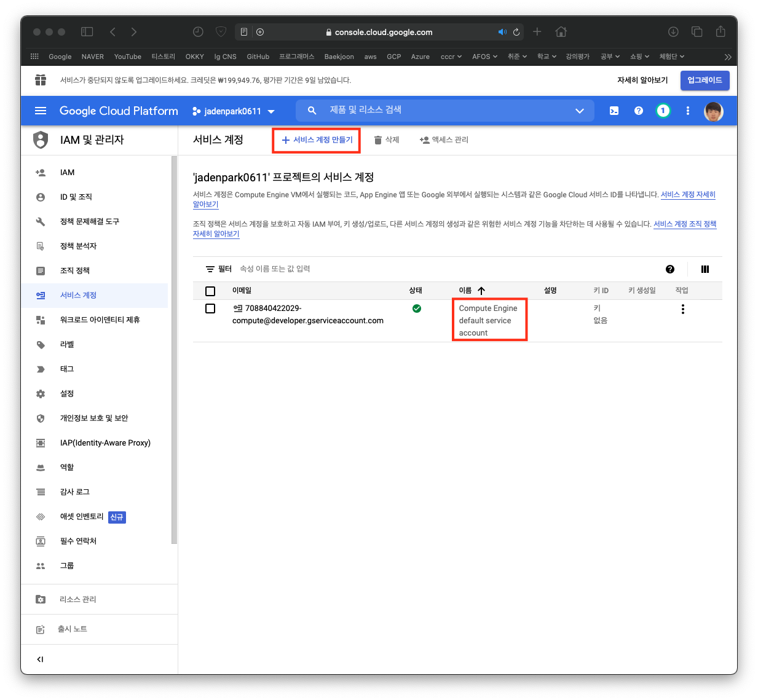Open '출시 노트' release notes
Viewport: 758px width, 700px height.
pos(99,629)
